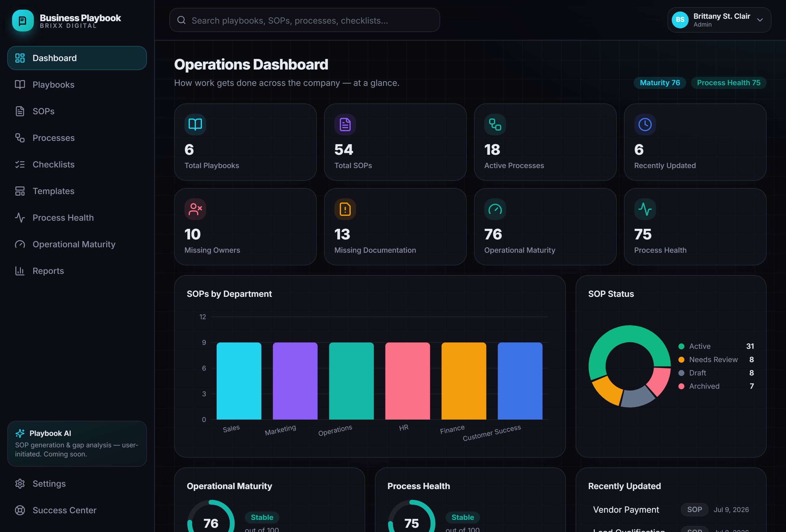
Task: Click the workflow icon on Active Processes card
Action: point(495,125)
